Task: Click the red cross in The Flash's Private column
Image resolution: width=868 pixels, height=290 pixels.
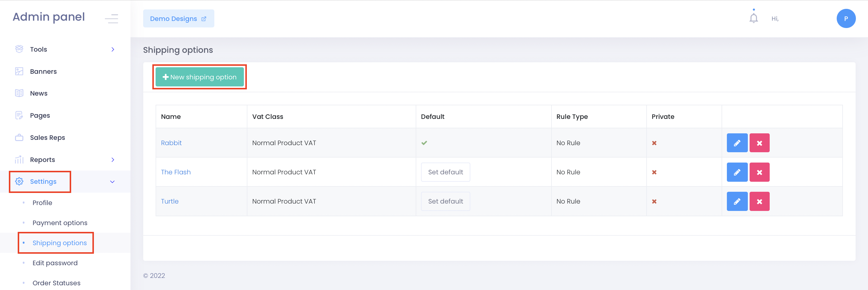Action: [x=654, y=172]
